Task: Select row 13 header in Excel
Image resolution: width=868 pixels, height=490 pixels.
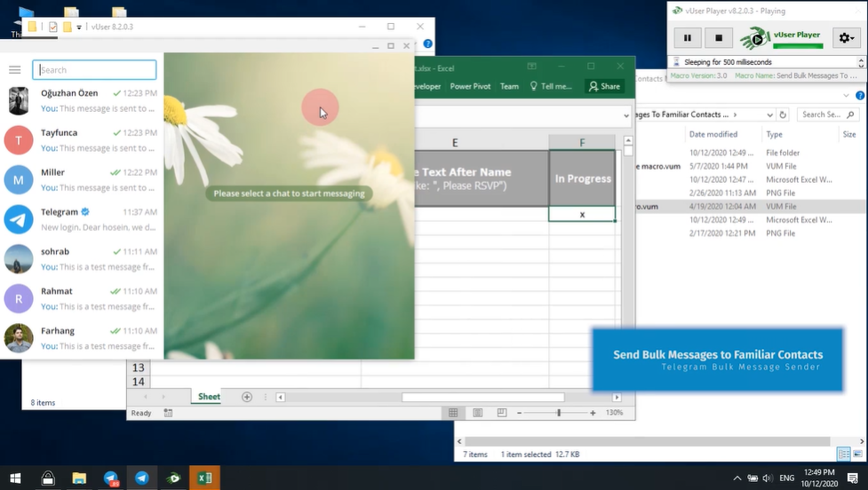Action: tap(139, 367)
